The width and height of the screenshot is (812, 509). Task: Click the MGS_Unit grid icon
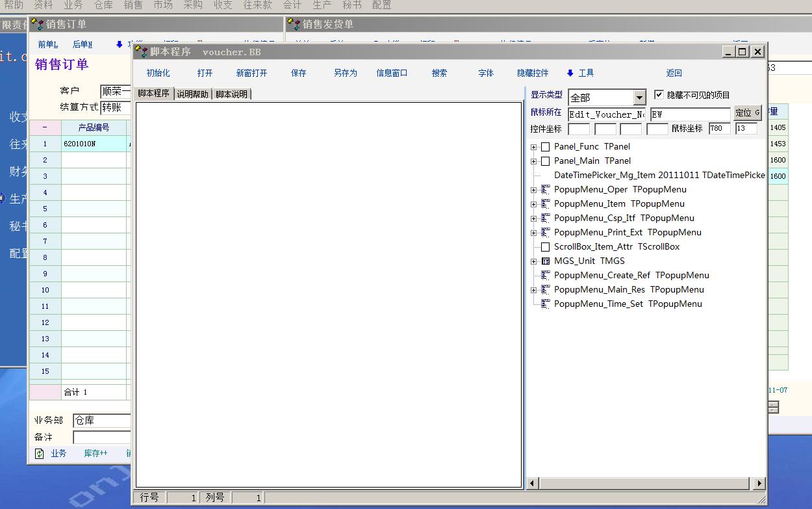[x=546, y=261]
